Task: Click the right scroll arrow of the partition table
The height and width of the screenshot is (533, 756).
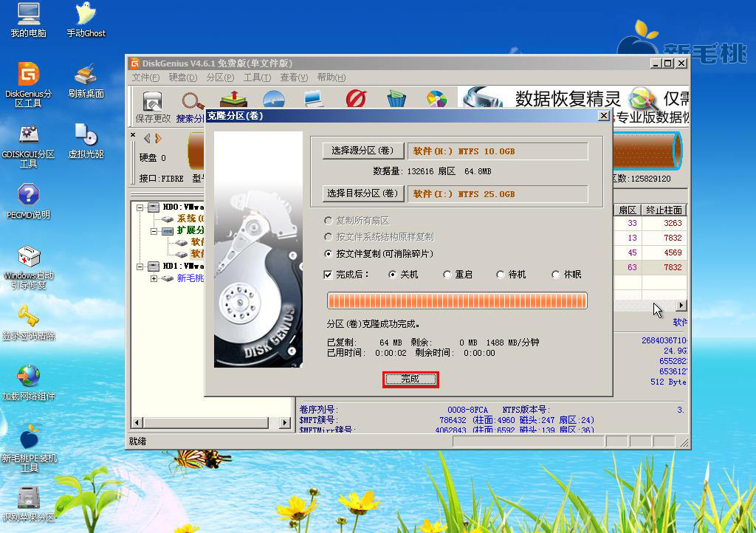Action: (681, 306)
